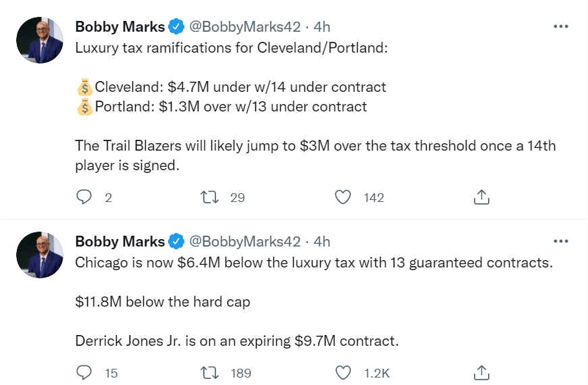Open the tweet about Derrick Jones Jr. contract

tap(237, 341)
